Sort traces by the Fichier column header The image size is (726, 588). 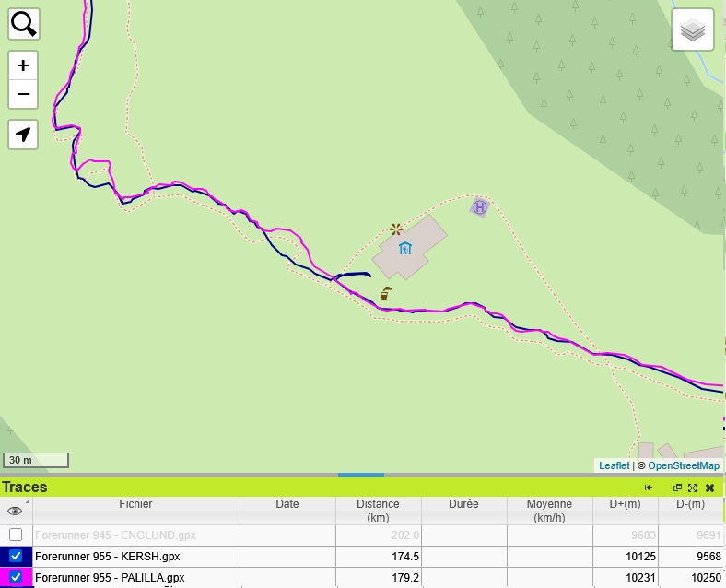pos(135,504)
